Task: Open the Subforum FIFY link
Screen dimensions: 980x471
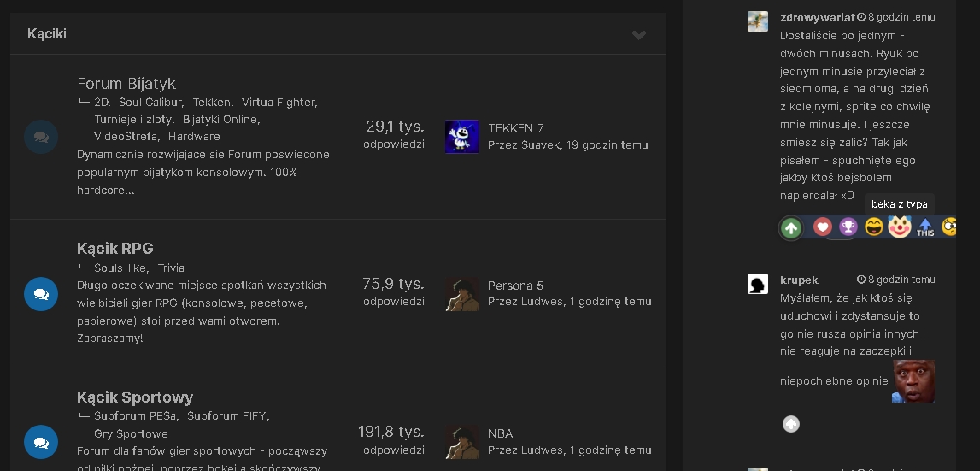Action: coord(227,416)
